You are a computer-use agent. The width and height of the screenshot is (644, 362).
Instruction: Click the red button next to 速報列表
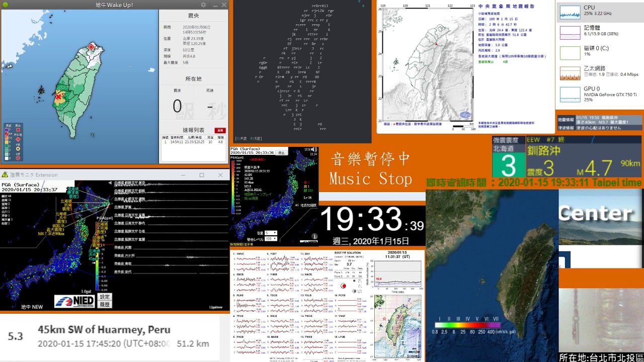[219, 130]
